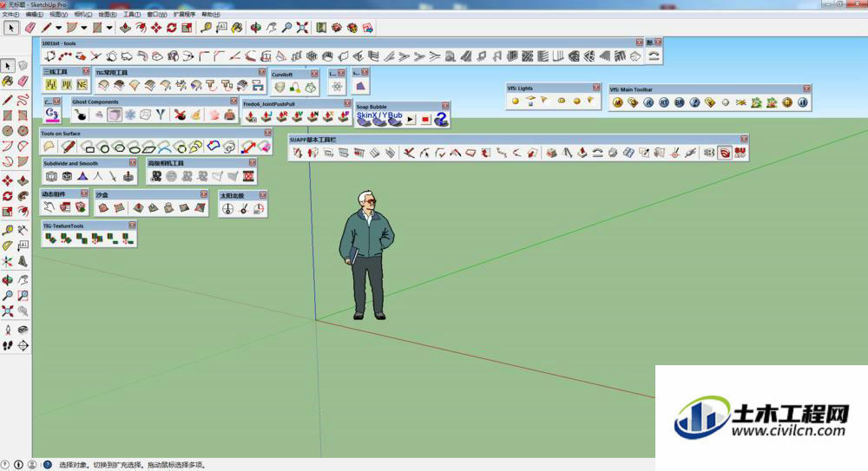Screen dimensions: 868x471
Task: Toggle the Solar North arrow display
Action: 227,209
